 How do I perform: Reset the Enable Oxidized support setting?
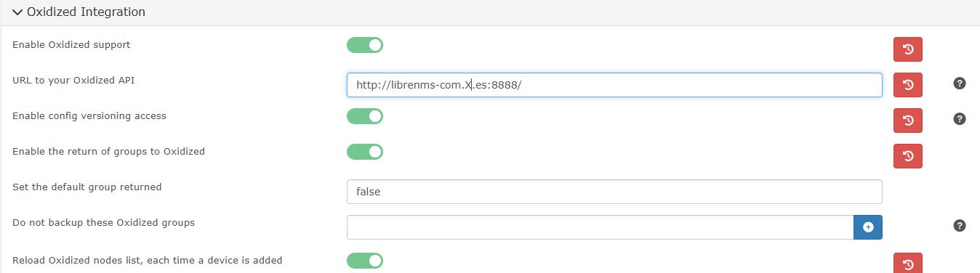pyautogui.click(x=907, y=49)
